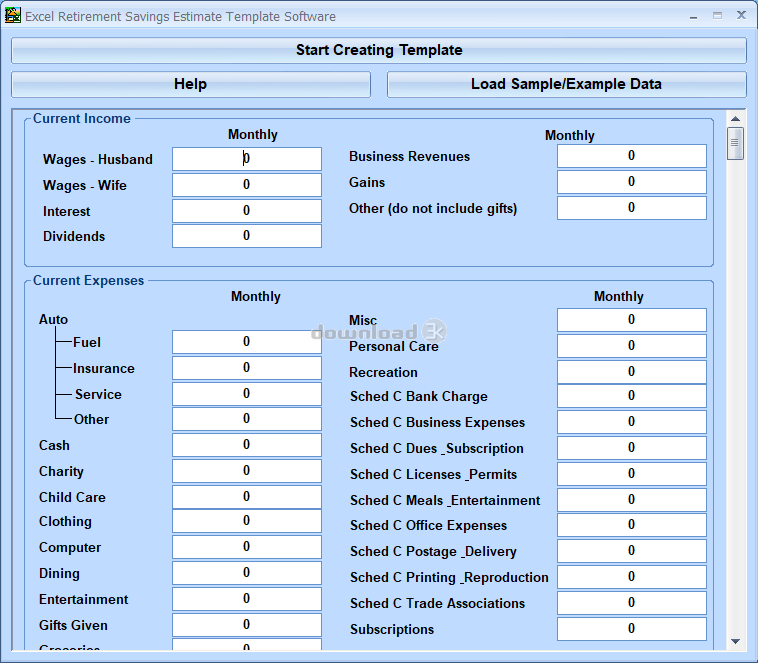Click the 'Business Revenues' label
758x663 pixels.
click(409, 157)
